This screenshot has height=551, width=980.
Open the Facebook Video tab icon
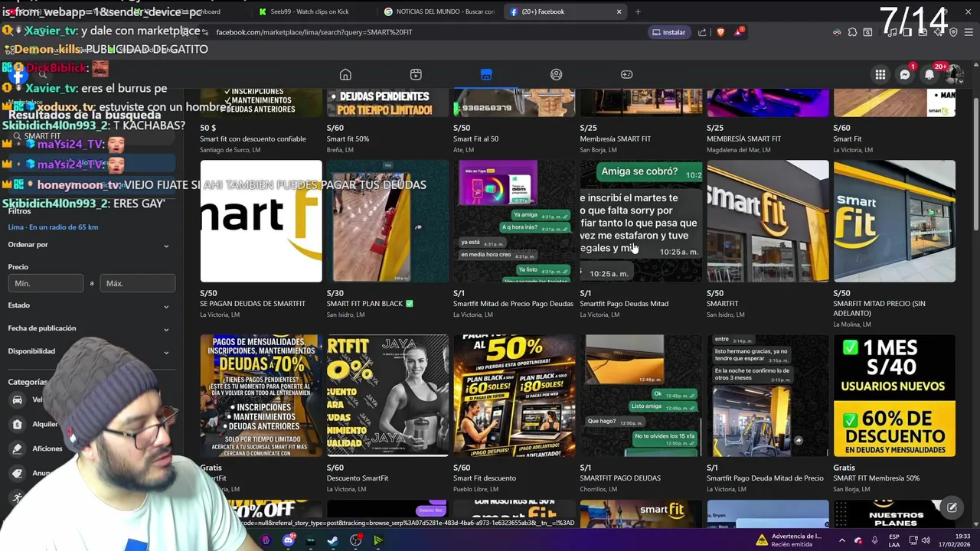pyautogui.click(x=416, y=74)
